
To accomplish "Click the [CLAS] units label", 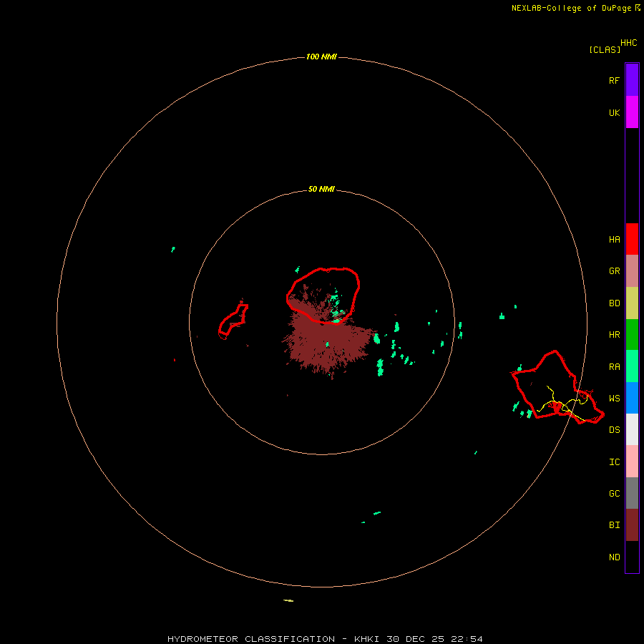I will point(605,49).
